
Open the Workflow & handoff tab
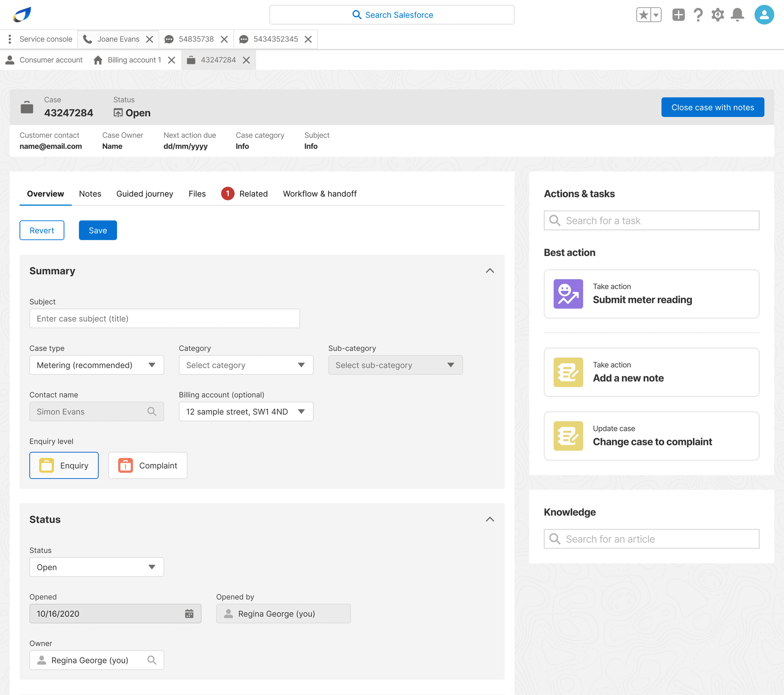319,194
